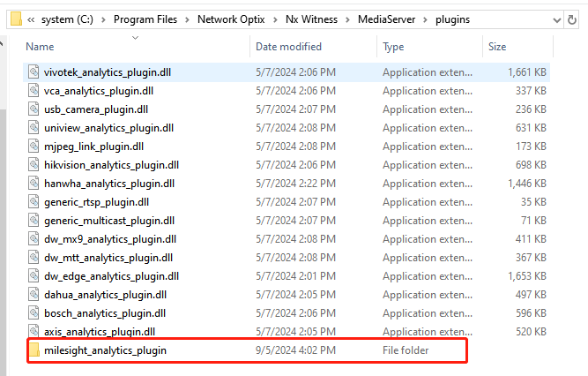Select hanwha_analytics_plugin.dll file name

pos(109,184)
